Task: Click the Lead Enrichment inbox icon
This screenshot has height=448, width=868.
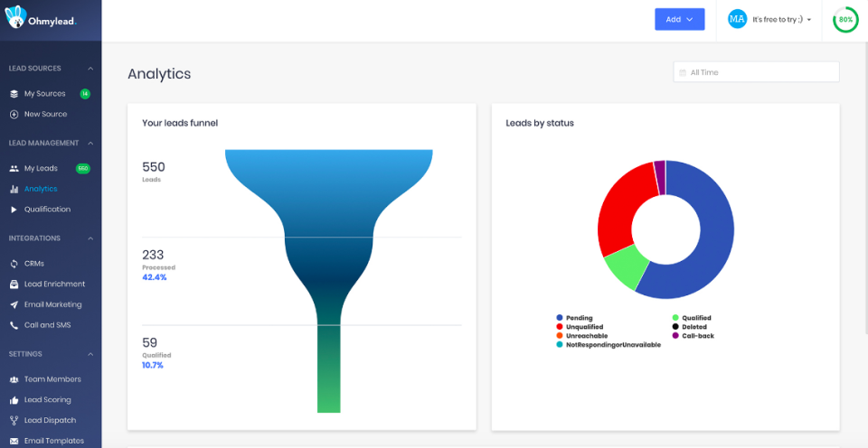Action: pyautogui.click(x=14, y=285)
